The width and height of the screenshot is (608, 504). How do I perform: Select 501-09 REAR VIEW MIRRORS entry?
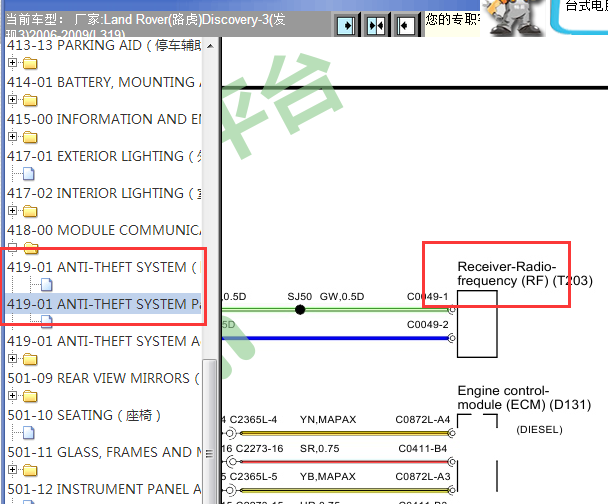[103, 378]
